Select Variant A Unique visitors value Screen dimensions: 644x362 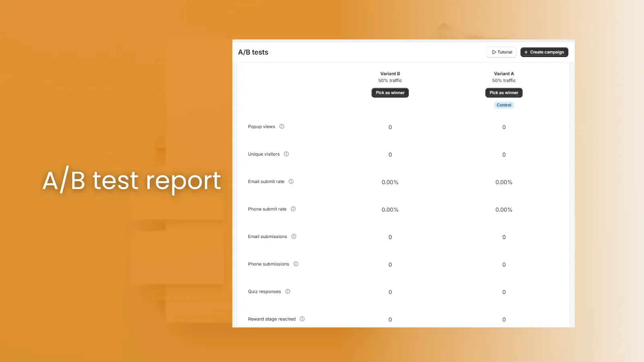[504, 155]
